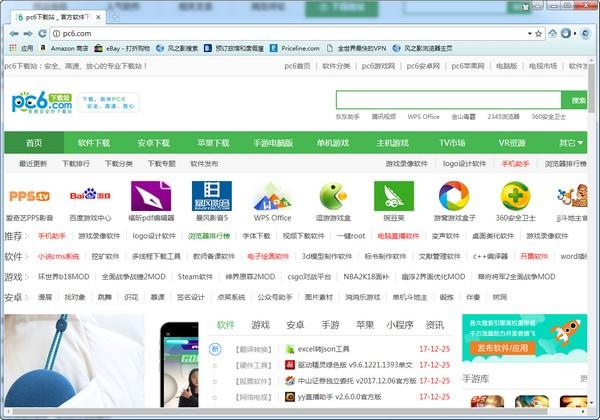Image resolution: width=600 pixels, height=420 pixels.
Task: Click the pc6.com site logo
Action: tap(42, 102)
